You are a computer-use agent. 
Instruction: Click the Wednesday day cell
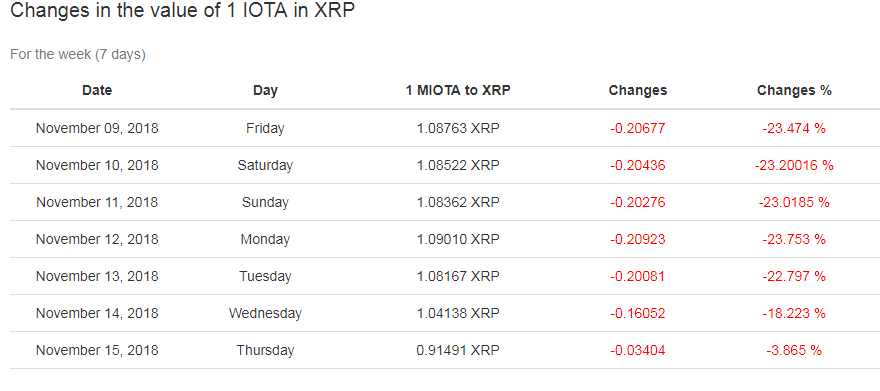click(265, 314)
